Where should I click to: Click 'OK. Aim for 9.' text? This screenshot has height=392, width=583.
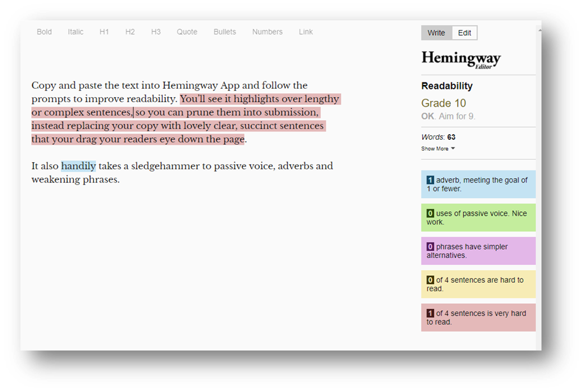[448, 116]
